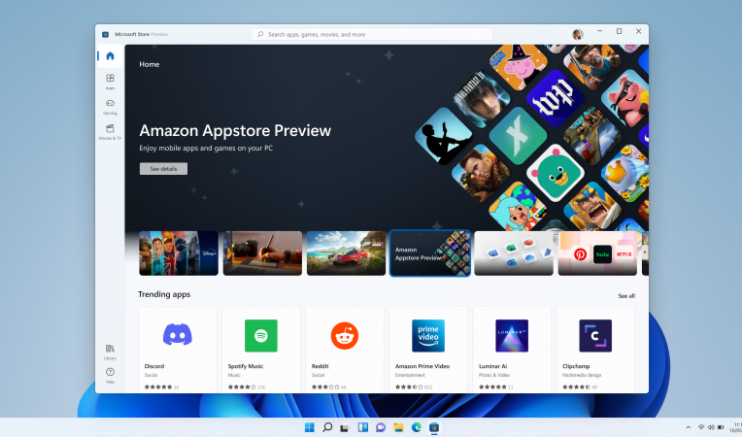Click the See details button
742x437 pixels.
click(x=163, y=169)
